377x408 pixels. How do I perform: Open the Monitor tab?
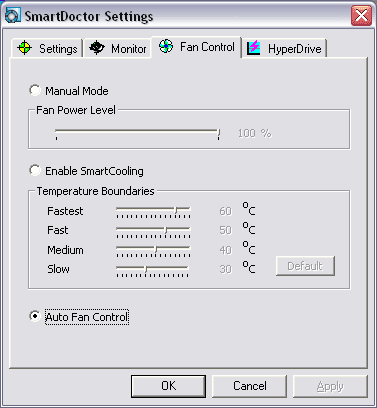pos(117,48)
